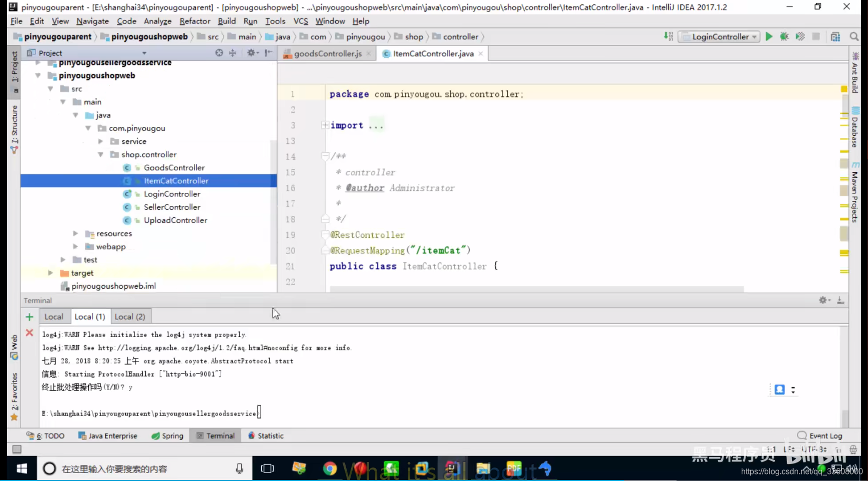
Task: Switch to the Local terminal tab
Action: point(54,317)
